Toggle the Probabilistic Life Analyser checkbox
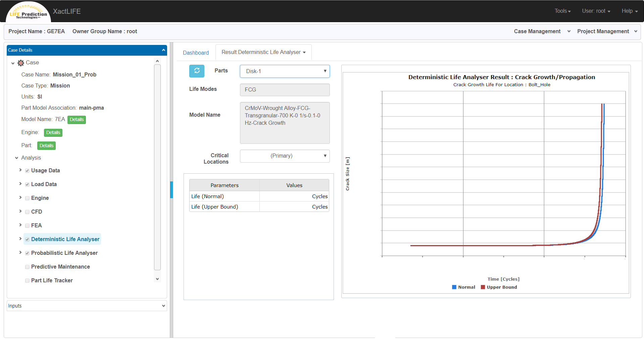 coord(27,253)
